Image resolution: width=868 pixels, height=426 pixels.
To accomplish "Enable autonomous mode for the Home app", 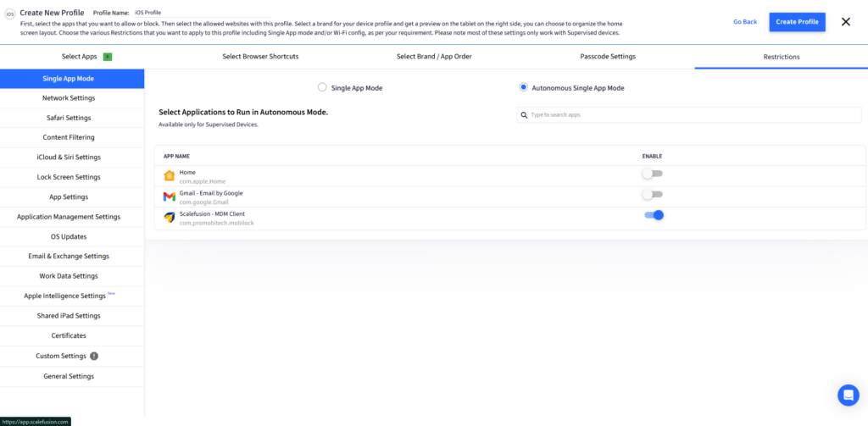I will 652,174.
